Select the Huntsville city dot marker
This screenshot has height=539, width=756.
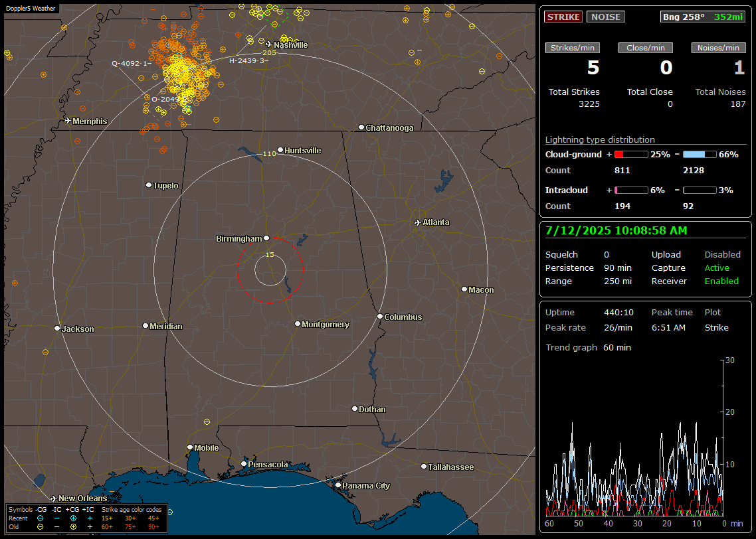280,150
